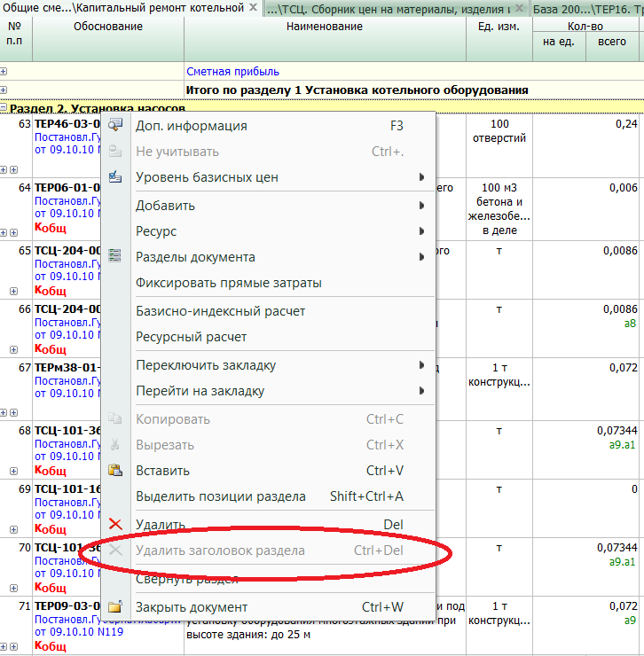Choose Базисно-индексный расчет from menu
The height and width of the screenshot is (656, 644).
220,311
